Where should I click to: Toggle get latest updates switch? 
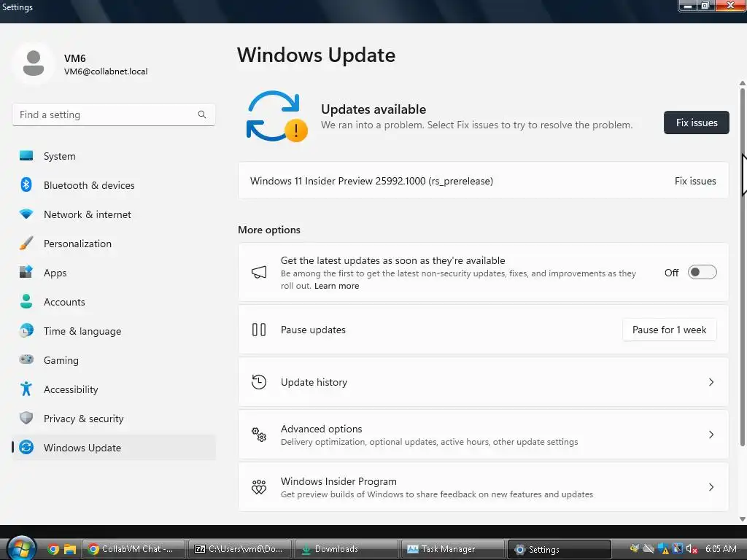pyautogui.click(x=702, y=273)
